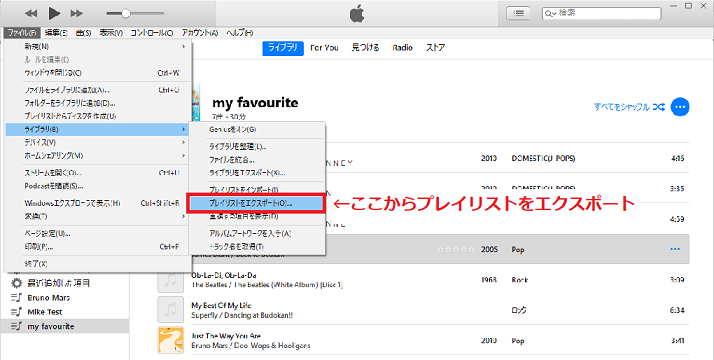Click the Just The Way You Are album artwork
This screenshot has height=360, width=714.
(171, 340)
